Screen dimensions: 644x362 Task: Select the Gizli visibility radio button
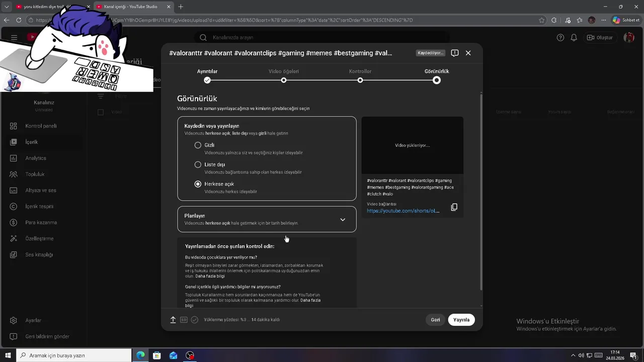pos(198,145)
